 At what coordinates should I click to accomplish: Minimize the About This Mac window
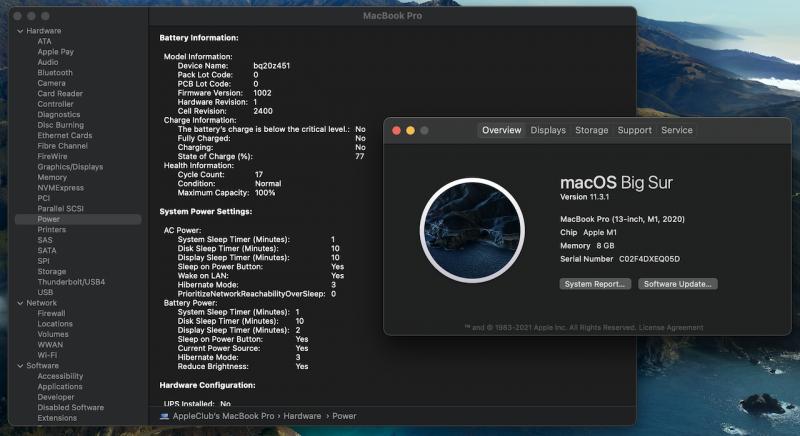click(410, 131)
